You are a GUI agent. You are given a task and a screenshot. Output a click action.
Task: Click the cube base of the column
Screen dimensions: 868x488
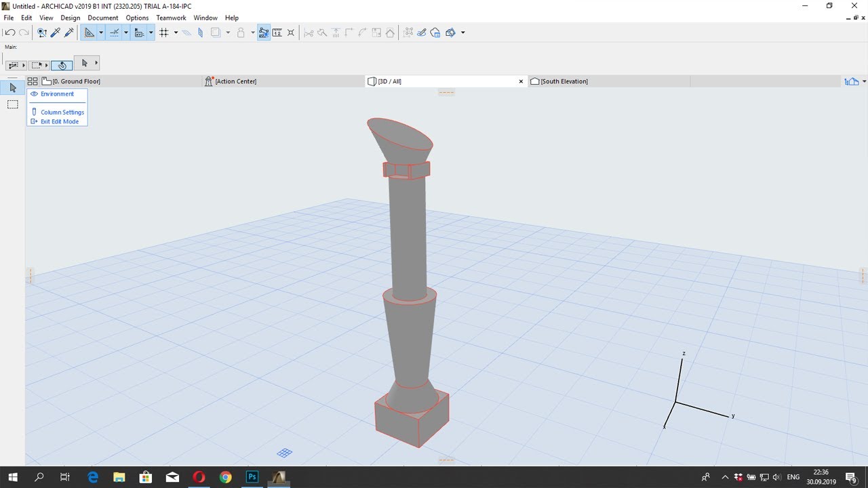pyautogui.click(x=412, y=419)
